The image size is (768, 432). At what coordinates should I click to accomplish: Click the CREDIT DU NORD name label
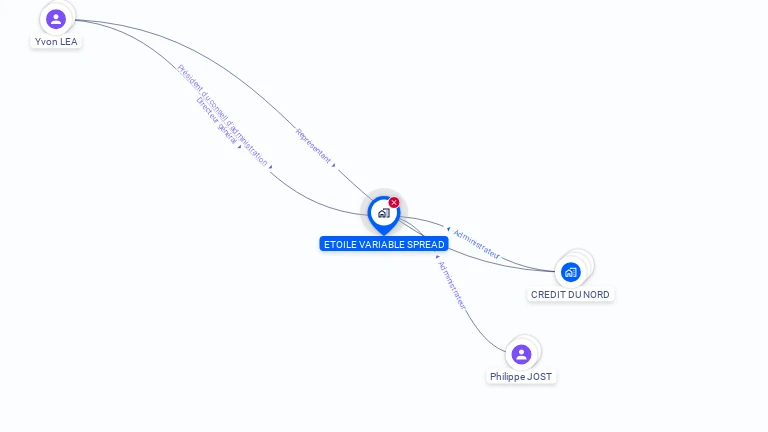click(x=570, y=294)
